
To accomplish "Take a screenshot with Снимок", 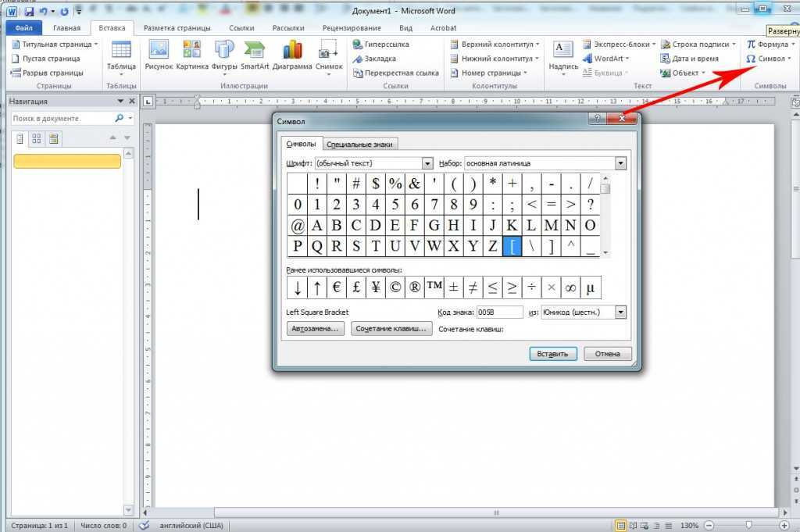I will click(329, 58).
